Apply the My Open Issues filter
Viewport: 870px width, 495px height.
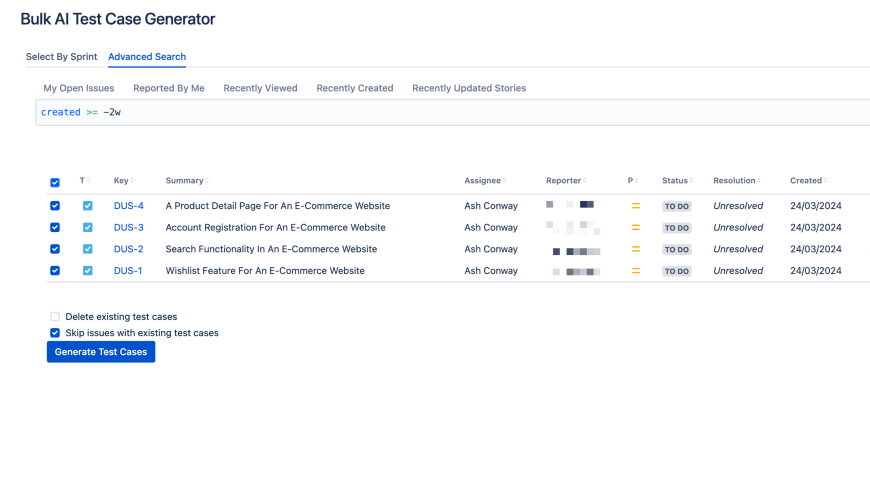(79, 88)
